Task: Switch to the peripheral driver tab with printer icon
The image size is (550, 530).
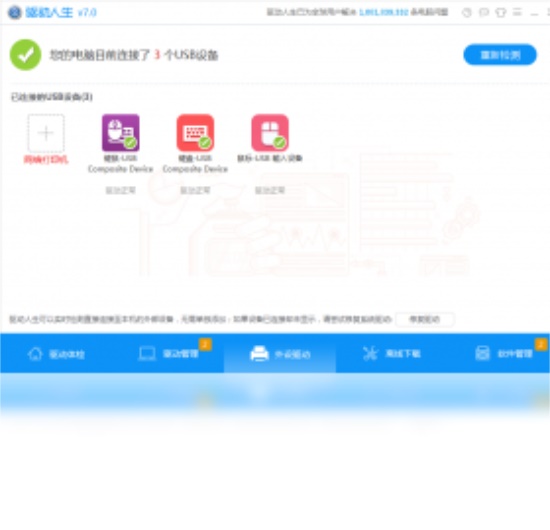Action: (280, 354)
